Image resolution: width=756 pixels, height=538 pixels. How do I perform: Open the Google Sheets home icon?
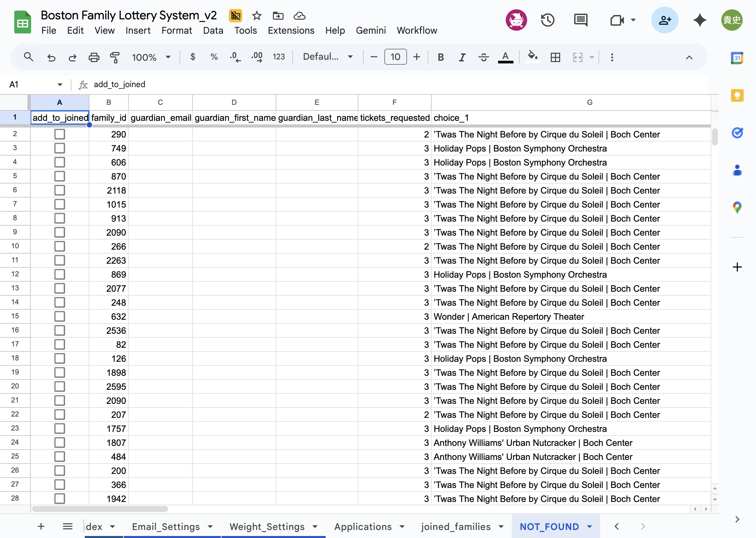pyautogui.click(x=22, y=22)
